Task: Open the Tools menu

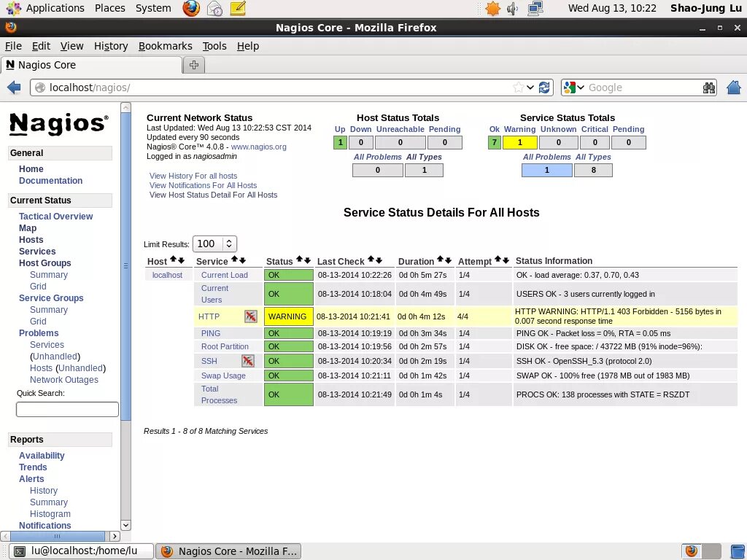Action: click(214, 46)
